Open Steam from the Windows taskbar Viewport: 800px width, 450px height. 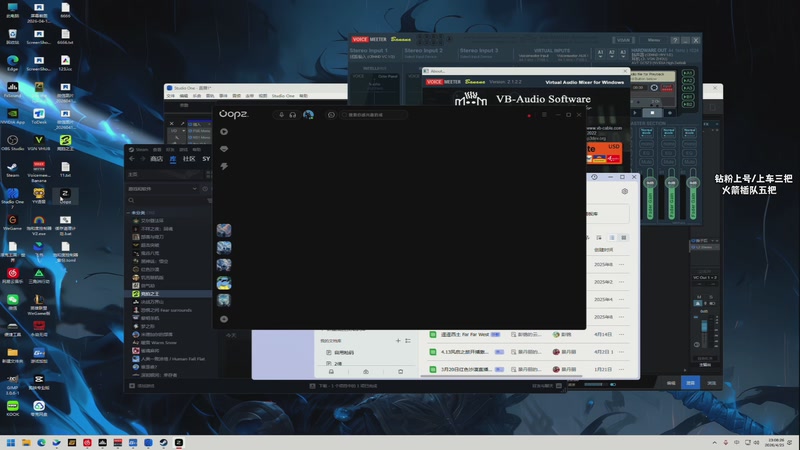click(x=163, y=442)
